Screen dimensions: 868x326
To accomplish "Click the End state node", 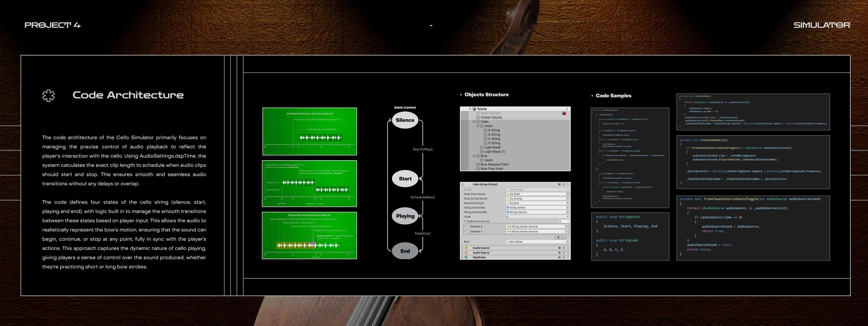I will [405, 251].
